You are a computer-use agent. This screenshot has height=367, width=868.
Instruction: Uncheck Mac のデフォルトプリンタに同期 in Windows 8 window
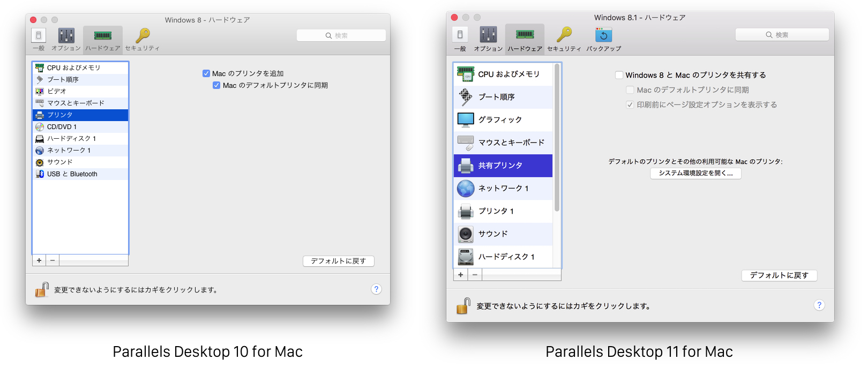pos(216,85)
